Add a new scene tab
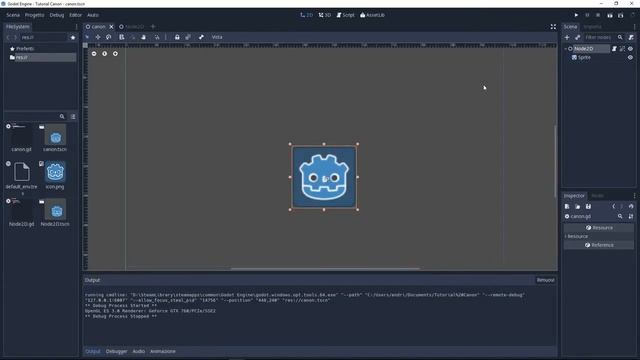This screenshot has width=640, height=360. [153, 27]
